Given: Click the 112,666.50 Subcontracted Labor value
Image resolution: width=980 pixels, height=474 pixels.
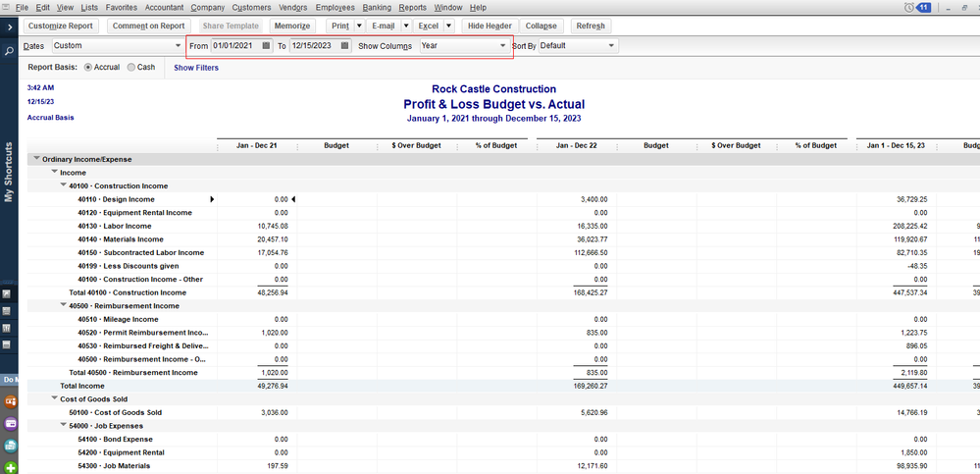Looking at the screenshot, I should (590, 252).
